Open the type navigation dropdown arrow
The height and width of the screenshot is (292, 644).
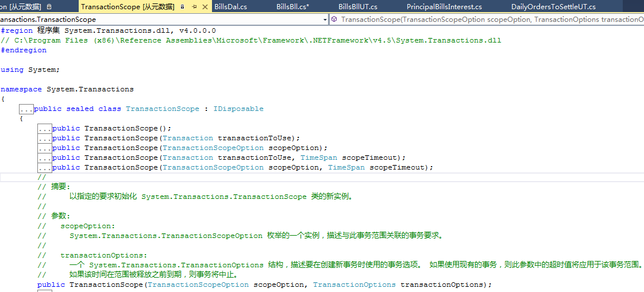coord(325,20)
